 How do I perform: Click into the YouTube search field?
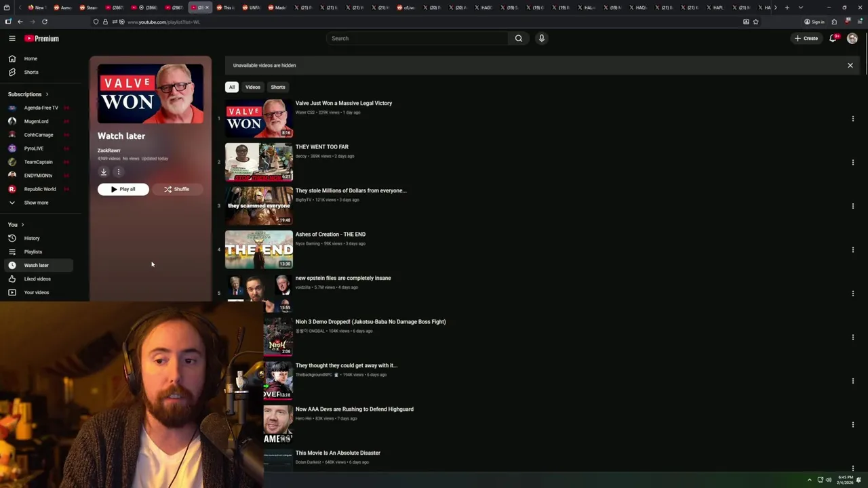[417, 39]
